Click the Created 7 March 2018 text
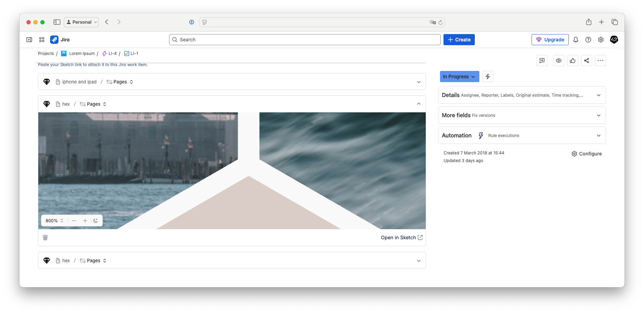The image size is (644, 313). [x=474, y=153]
